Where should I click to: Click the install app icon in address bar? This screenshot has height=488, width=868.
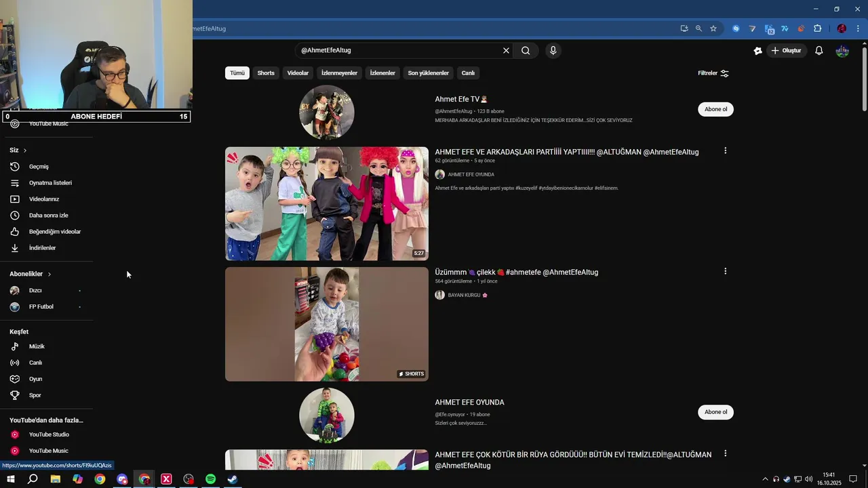pos(684,28)
